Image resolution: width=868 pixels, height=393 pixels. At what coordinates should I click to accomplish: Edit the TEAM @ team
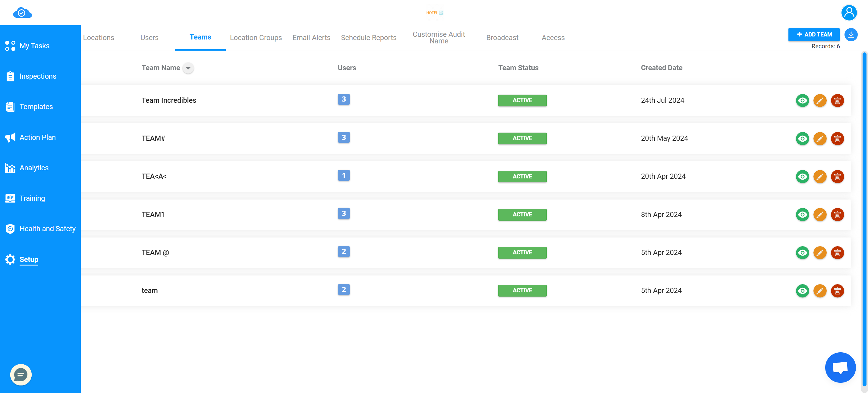pos(820,253)
